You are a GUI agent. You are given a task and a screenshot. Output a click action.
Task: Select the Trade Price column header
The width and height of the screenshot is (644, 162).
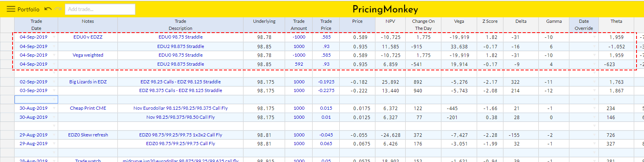[326, 25]
